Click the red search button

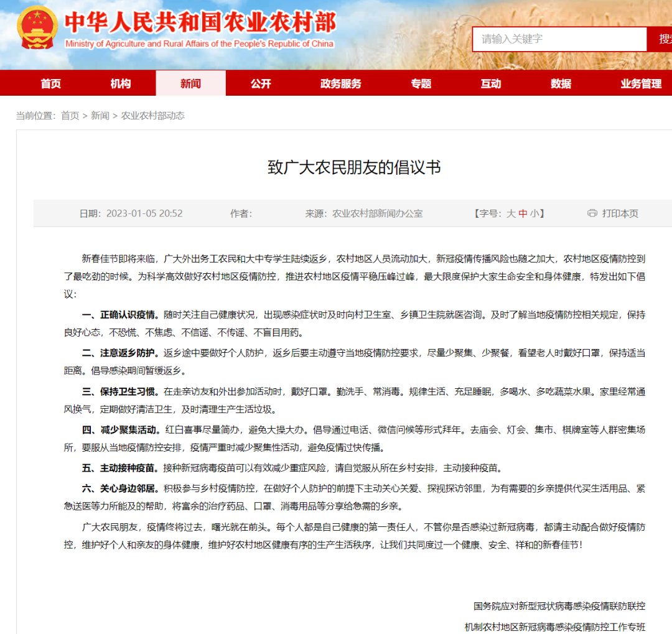(x=660, y=39)
